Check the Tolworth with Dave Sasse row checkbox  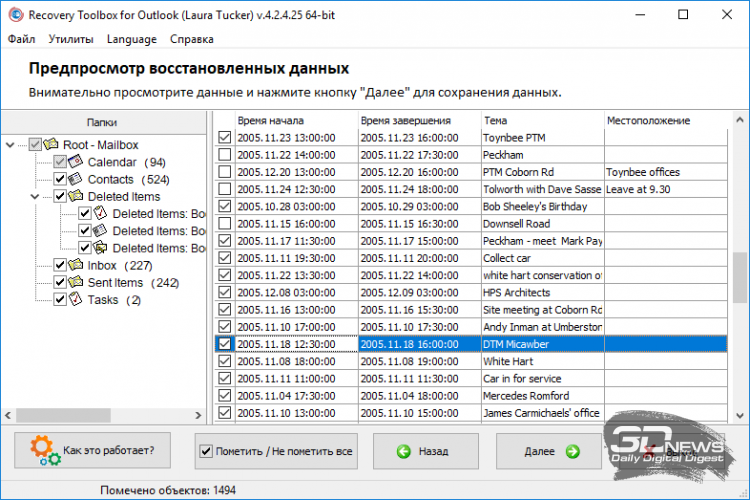[224, 189]
